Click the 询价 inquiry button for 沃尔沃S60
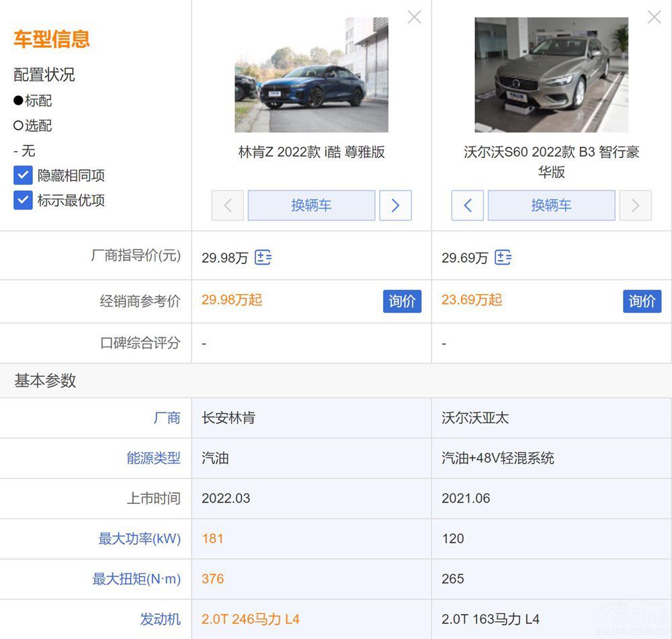The image size is (672, 639). (642, 302)
